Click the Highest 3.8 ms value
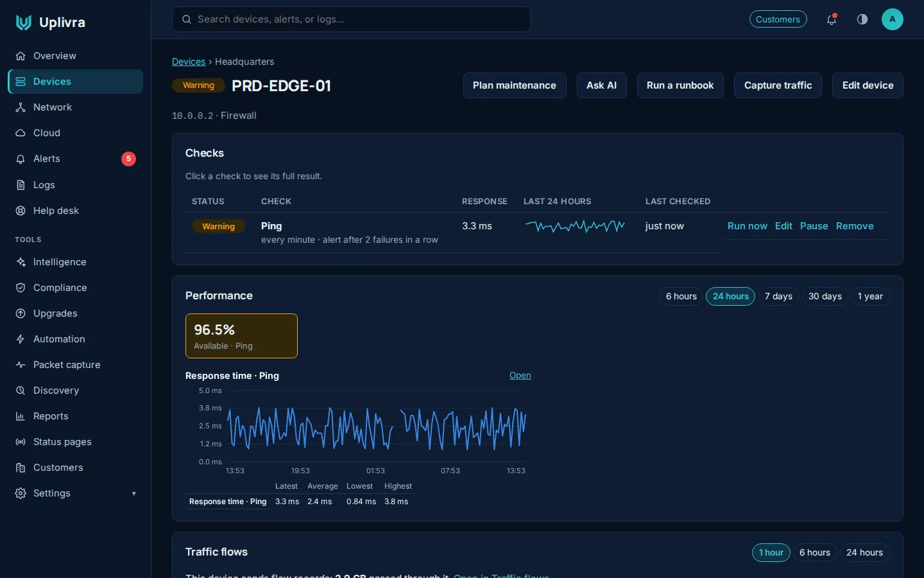924x578 pixels. [396, 502]
